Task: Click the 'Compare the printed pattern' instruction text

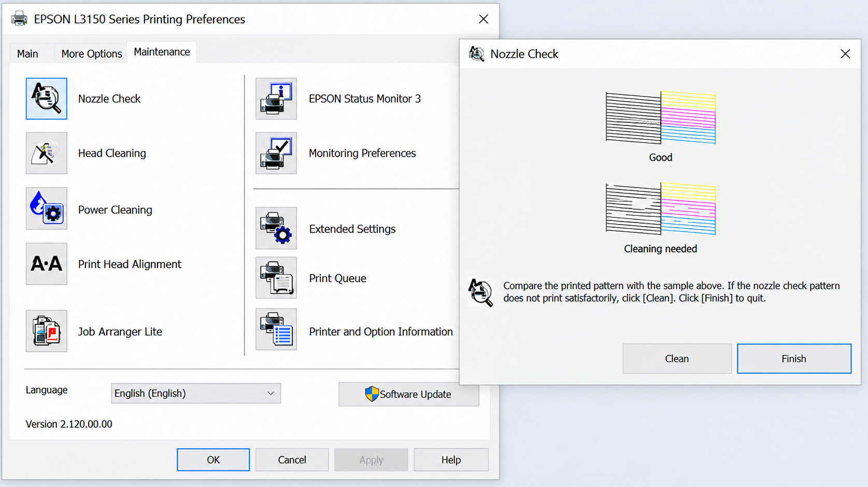Action: [672, 292]
